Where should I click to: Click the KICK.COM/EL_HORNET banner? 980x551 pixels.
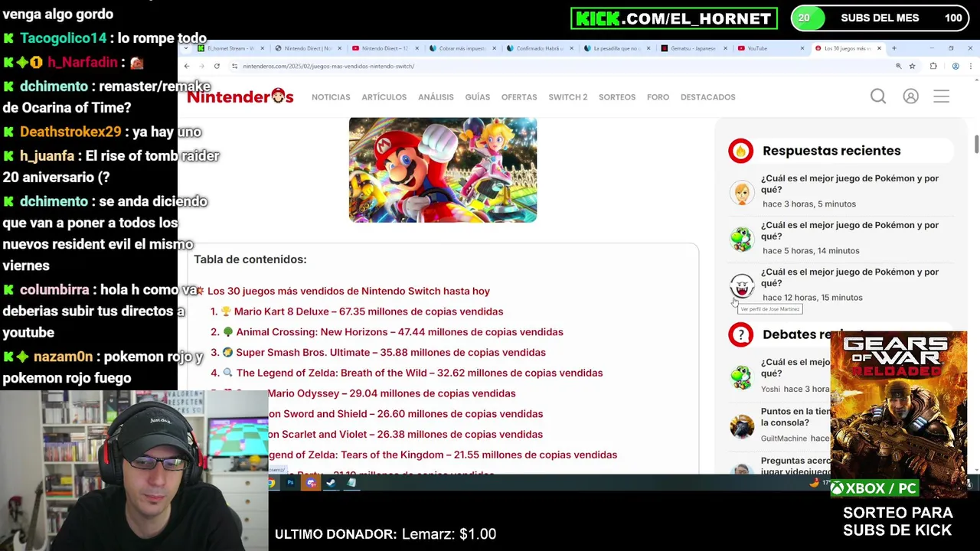tap(674, 18)
